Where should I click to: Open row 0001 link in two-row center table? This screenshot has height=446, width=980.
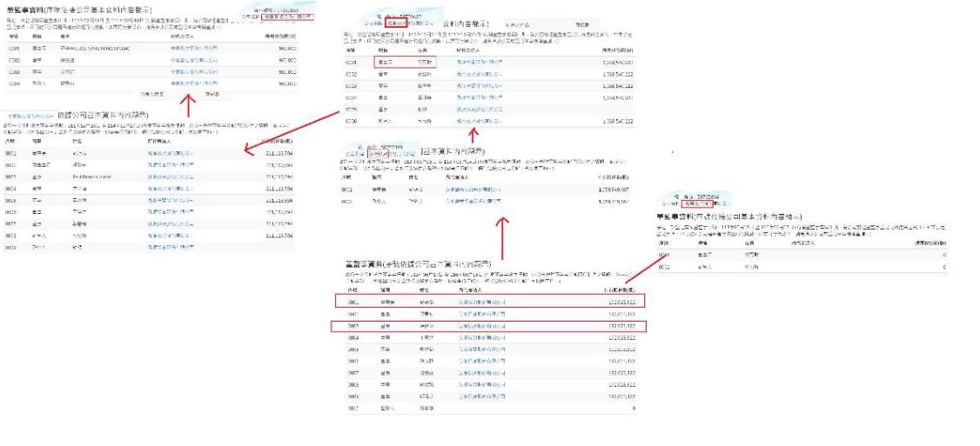485,189
